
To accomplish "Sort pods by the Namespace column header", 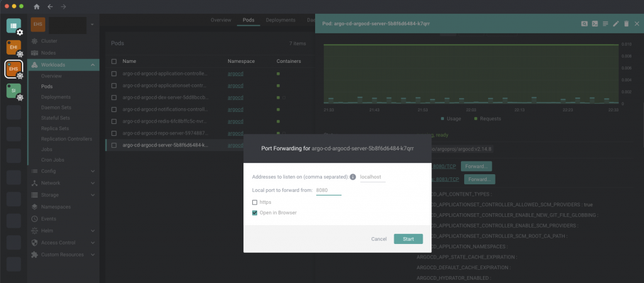I will (x=241, y=61).
